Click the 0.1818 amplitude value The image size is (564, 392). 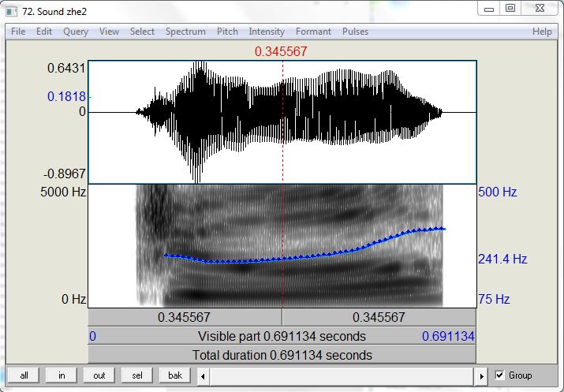[67, 96]
